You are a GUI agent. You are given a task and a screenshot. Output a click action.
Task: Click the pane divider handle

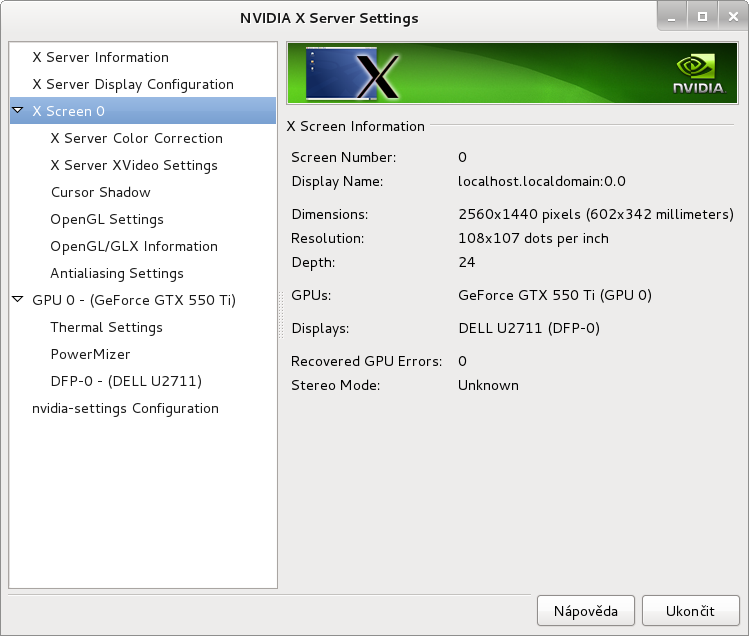pos(281,315)
